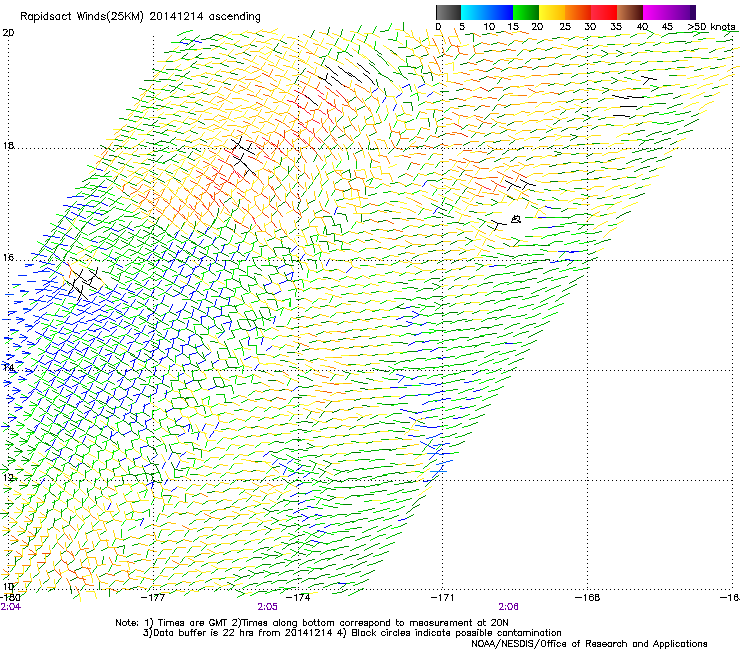
Task: Click the legend value '15'
Action: 513,27
